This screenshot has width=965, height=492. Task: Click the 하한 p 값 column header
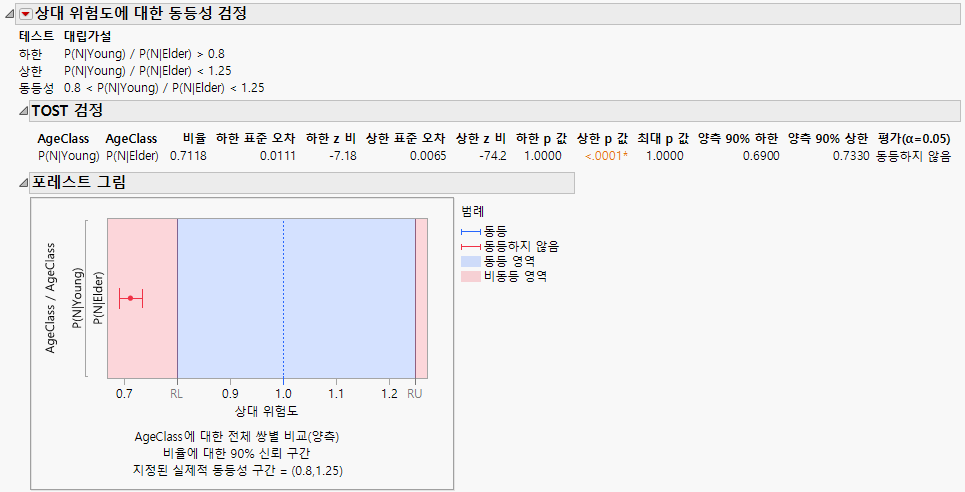[542, 139]
